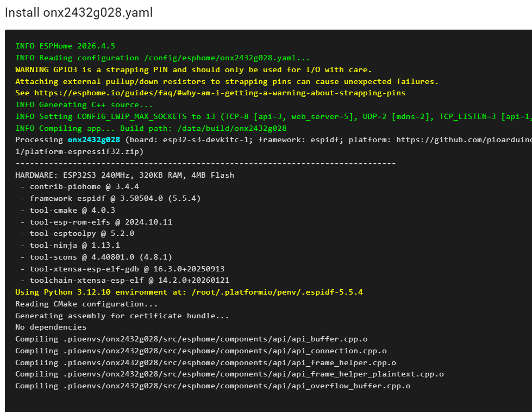Click the 'Compiling ... api_buffer.cpp.o' line
Screen dimensions: 532x412
191,339
